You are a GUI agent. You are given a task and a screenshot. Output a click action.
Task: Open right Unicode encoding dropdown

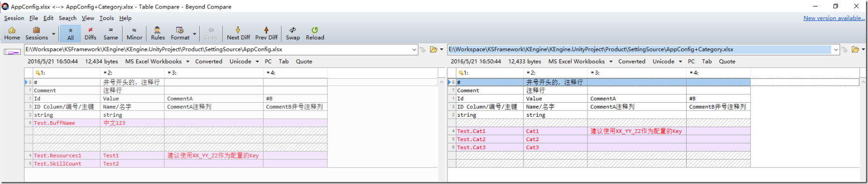[667, 61]
